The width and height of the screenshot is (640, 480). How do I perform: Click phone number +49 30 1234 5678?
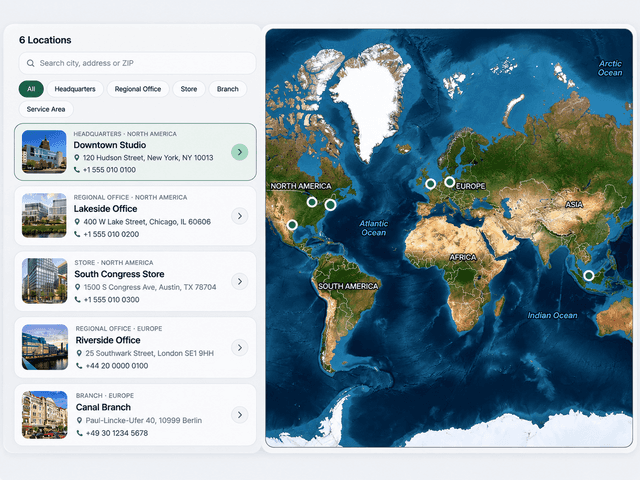[117, 433]
